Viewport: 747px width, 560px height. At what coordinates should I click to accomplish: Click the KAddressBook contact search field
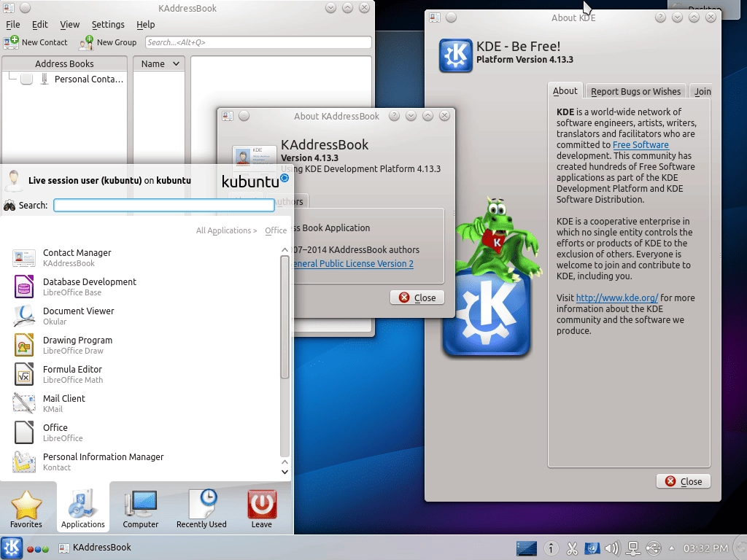pyautogui.click(x=258, y=42)
